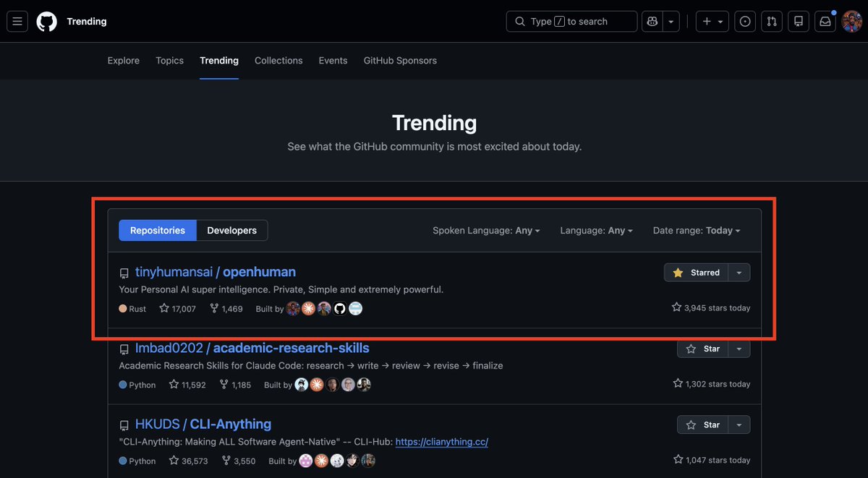Click the "1,302 stars today" text

[712, 384]
